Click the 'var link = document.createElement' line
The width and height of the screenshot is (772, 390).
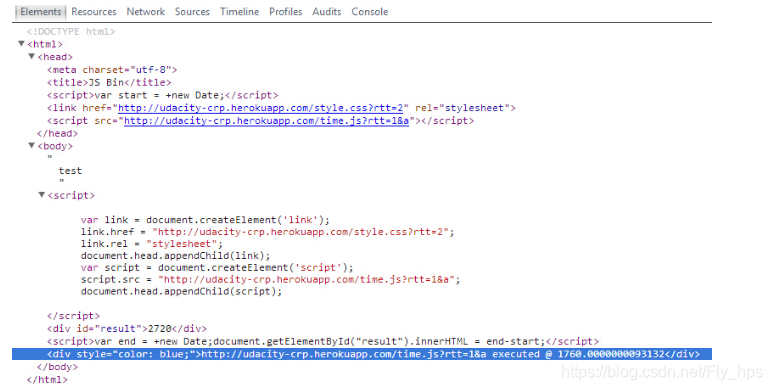tap(205, 220)
